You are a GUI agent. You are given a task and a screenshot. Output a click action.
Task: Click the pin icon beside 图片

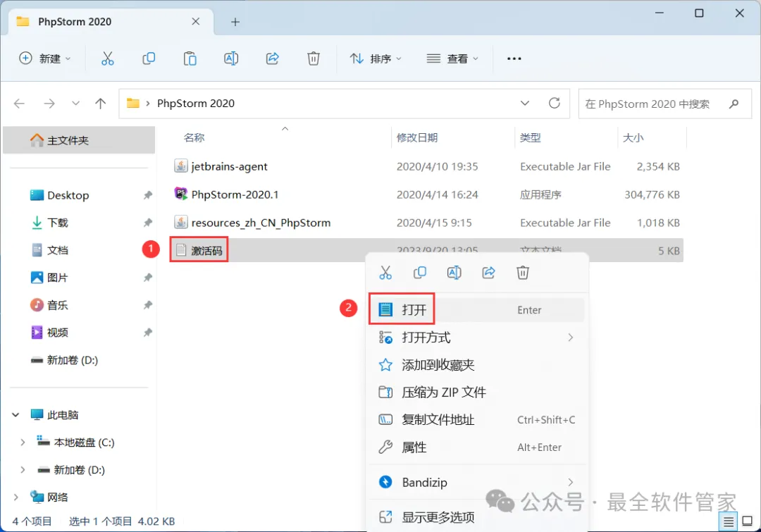147,278
